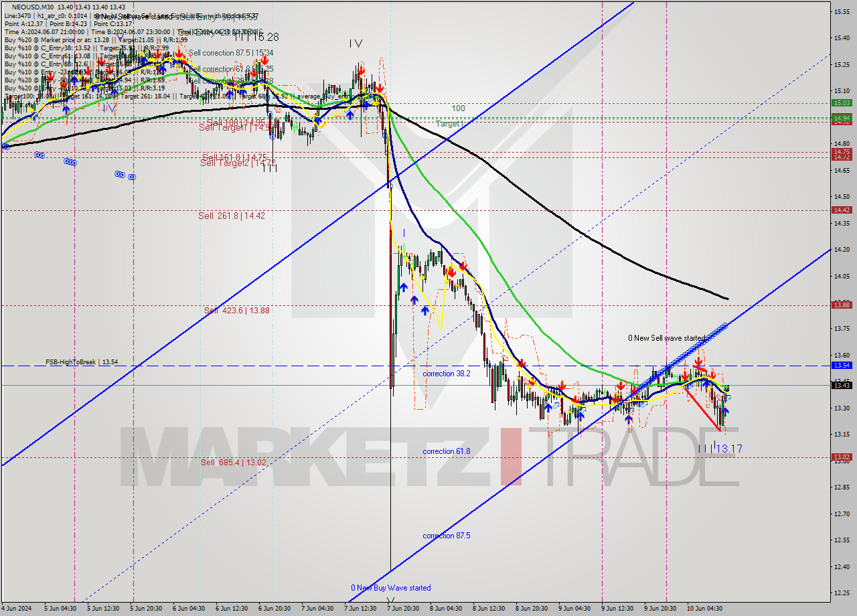
Task: Select the 'Sell 423.6 | 13.88' level label
Action: (x=237, y=311)
